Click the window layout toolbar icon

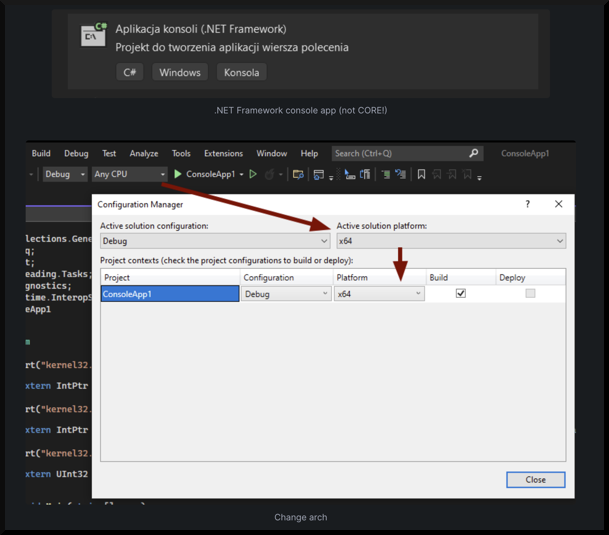tap(318, 174)
